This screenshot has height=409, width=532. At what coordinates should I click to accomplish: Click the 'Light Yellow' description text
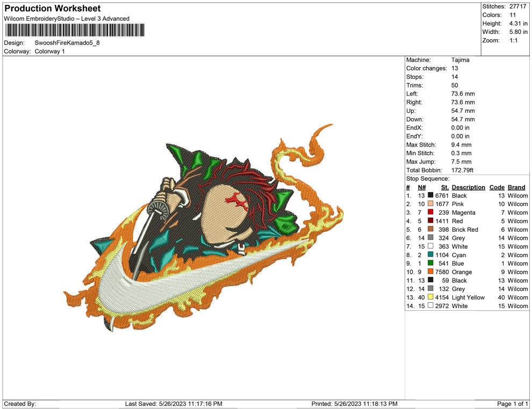[468, 297]
